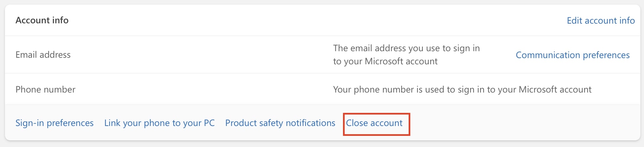The image size is (644, 147).
Task: Click the word "Sign-in" in Sign-in preferences
Action: click(30, 123)
